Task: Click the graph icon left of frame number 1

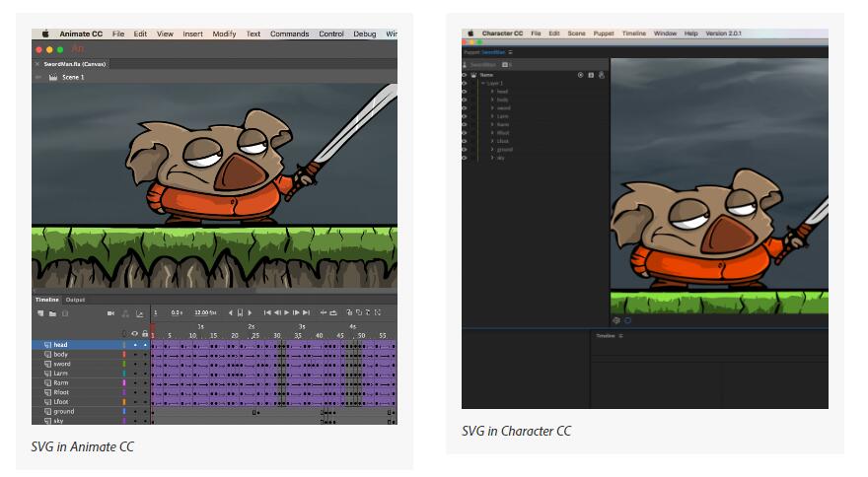Action: (139, 313)
